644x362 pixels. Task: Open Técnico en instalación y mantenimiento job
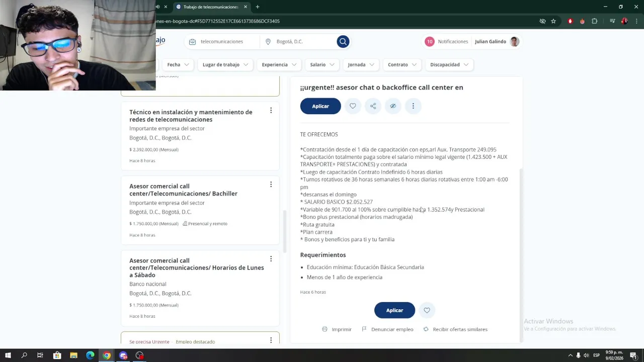coord(191,116)
